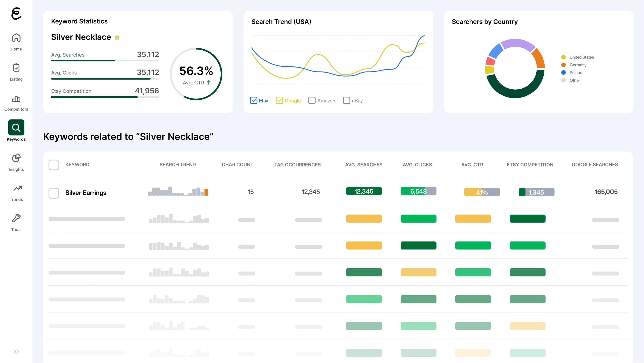The image size is (644, 363).
Task: Expand the sidebar with the double chevron
Action: coord(16,352)
